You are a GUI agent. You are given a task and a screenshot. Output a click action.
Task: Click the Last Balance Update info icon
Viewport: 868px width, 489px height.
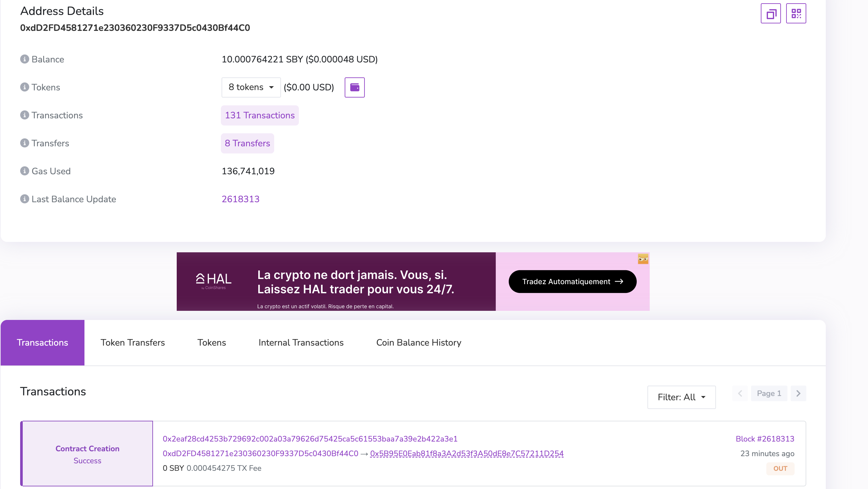pyautogui.click(x=25, y=199)
